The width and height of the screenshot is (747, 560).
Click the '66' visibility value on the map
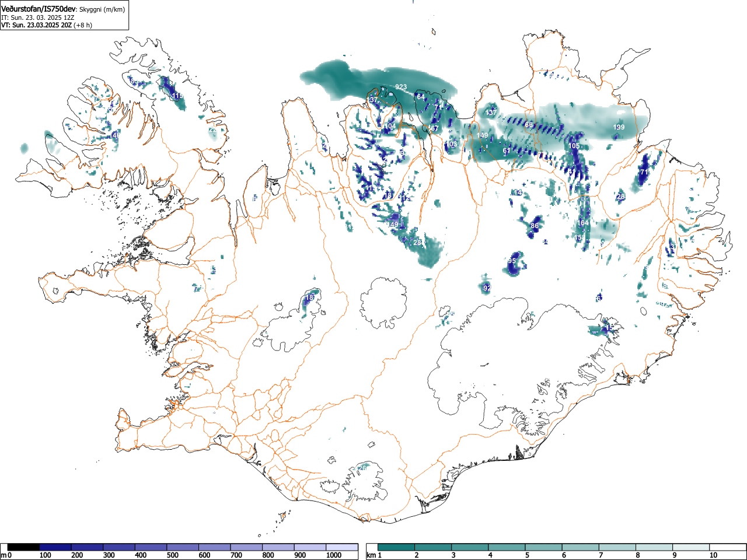click(529, 125)
